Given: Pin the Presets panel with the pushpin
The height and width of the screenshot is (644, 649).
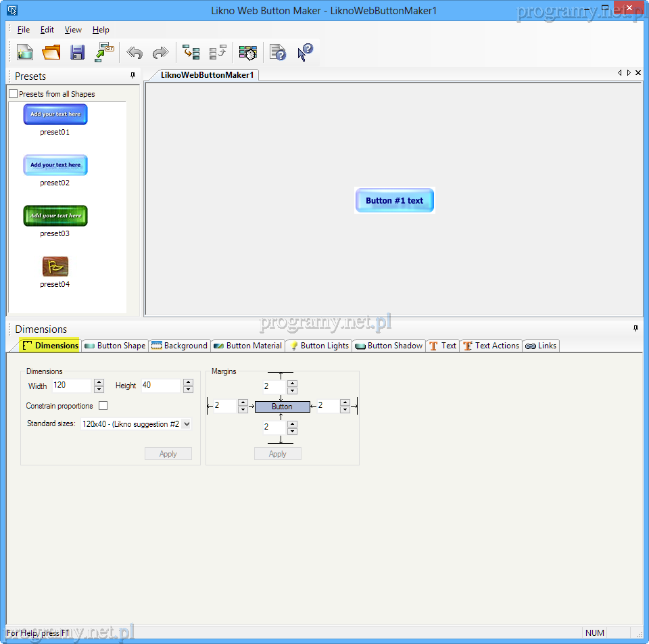Looking at the screenshot, I should tap(133, 75).
